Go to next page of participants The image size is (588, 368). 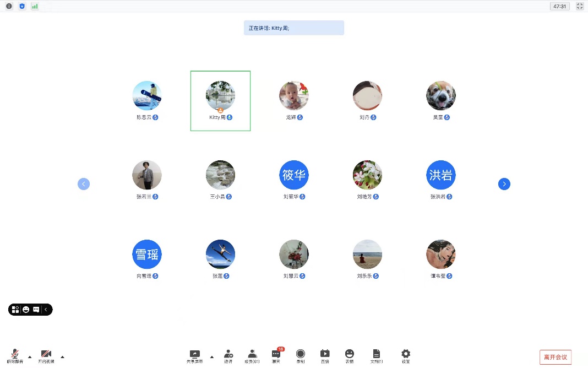tap(504, 184)
